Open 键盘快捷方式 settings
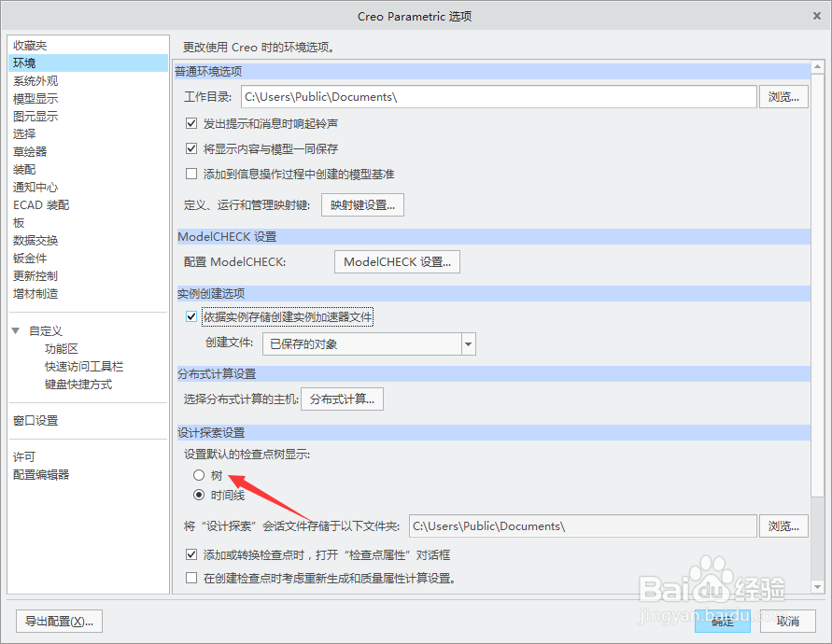The width and height of the screenshot is (832, 644). [x=78, y=385]
